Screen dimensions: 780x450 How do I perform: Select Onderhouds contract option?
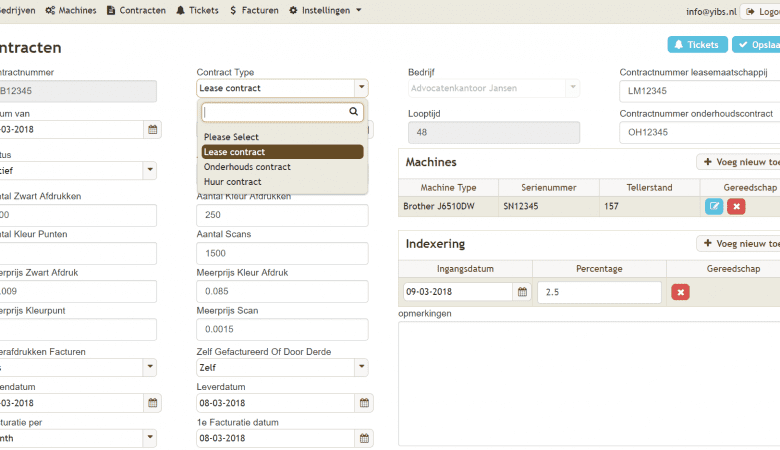click(247, 167)
